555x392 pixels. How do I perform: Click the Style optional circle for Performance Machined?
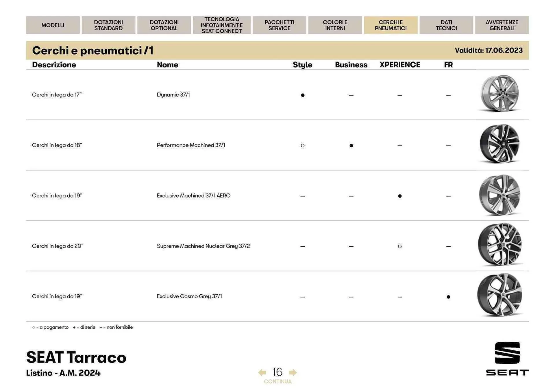(303, 146)
